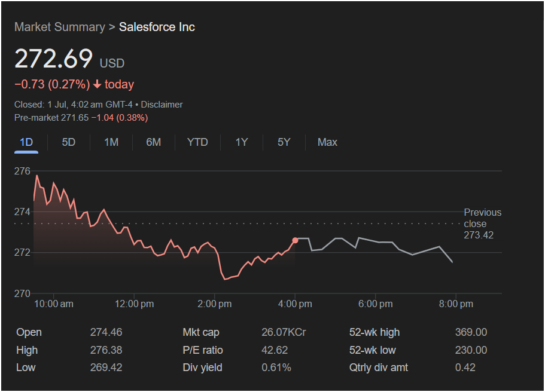Viewport: 545px width, 392px height.
Task: Click the P/E ratio label
Action: point(203,350)
